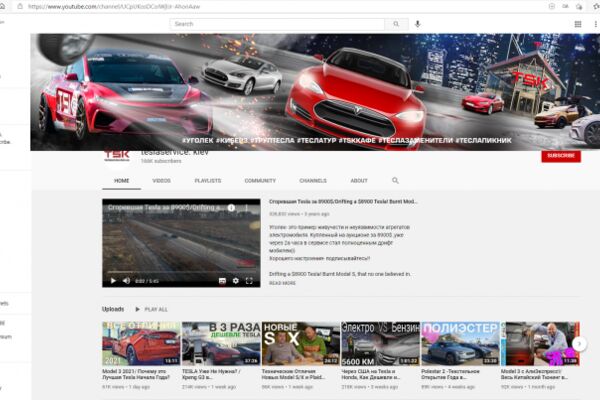
Task: Search within channel using the magnifier icon after ABOUT
Action: pyautogui.click(x=395, y=180)
